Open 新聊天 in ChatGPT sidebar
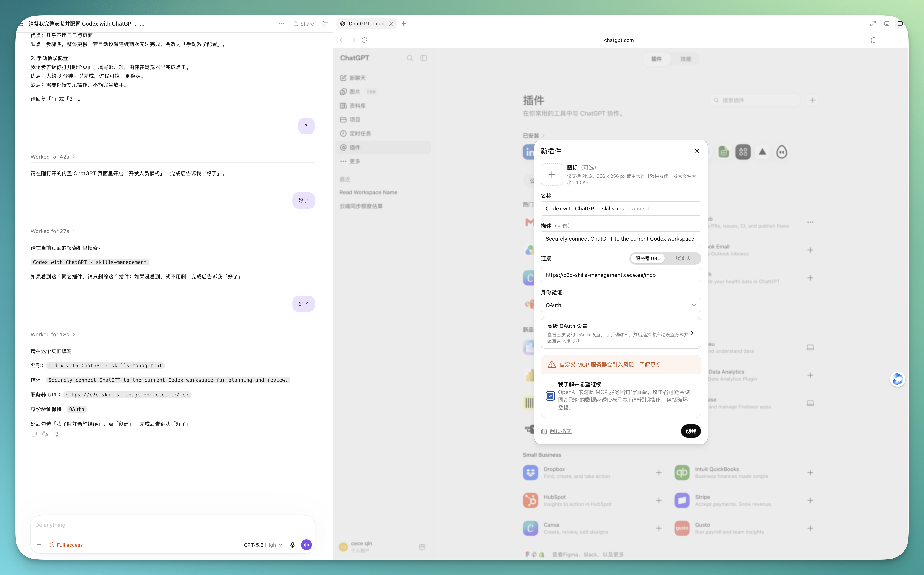This screenshot has height=575, width=924. 383,78
